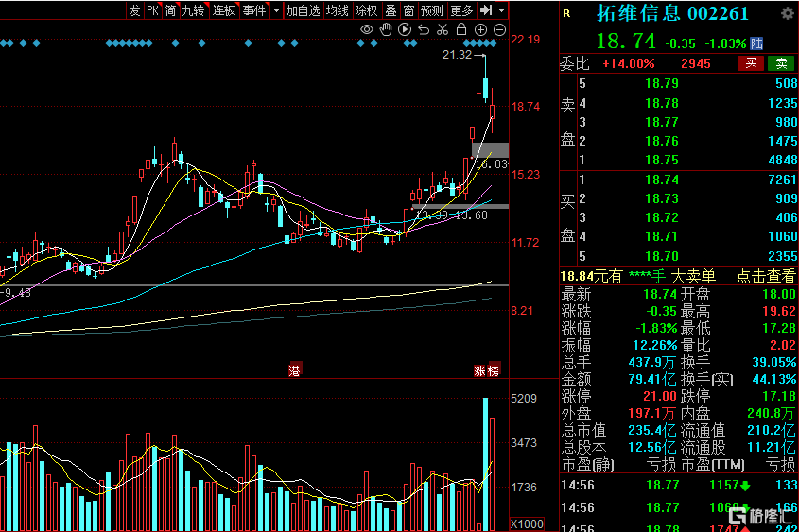
Task: Jump to end with arrow-bar icon
Action: click(486, 9)
